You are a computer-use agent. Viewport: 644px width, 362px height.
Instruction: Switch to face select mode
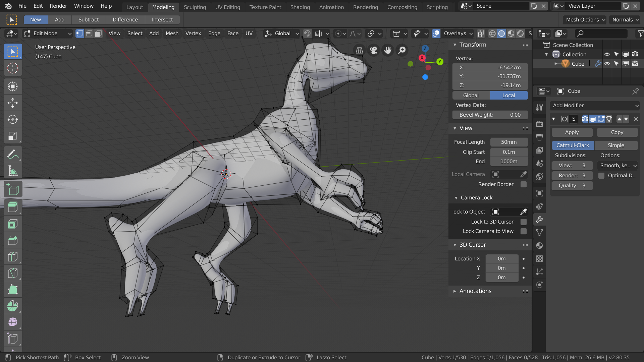tap(98, 34)
